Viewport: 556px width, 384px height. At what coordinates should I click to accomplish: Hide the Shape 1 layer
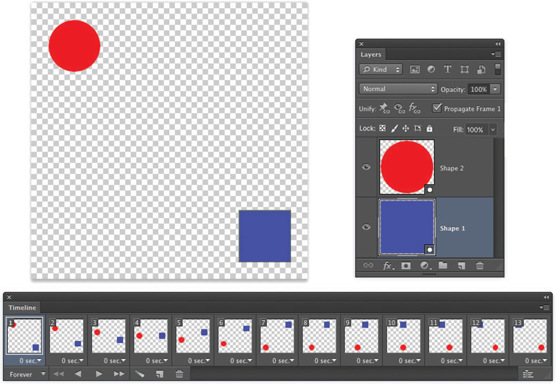coord(366,227)
